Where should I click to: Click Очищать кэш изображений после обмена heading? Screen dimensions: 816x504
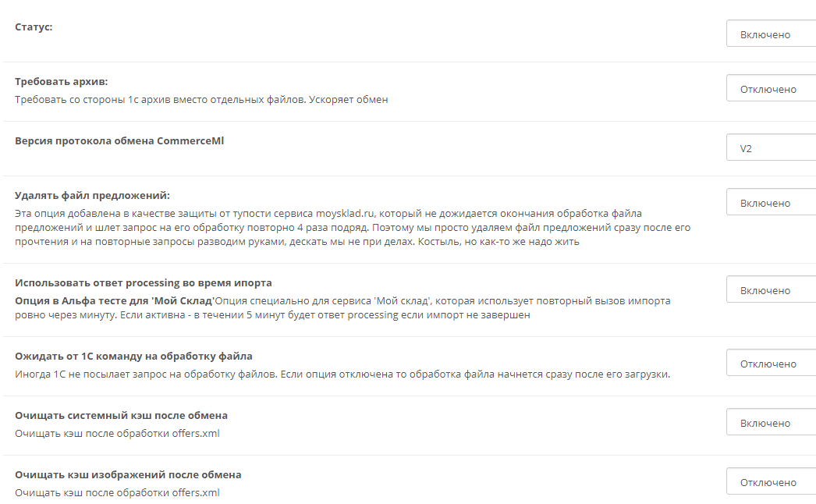(128, 475)
